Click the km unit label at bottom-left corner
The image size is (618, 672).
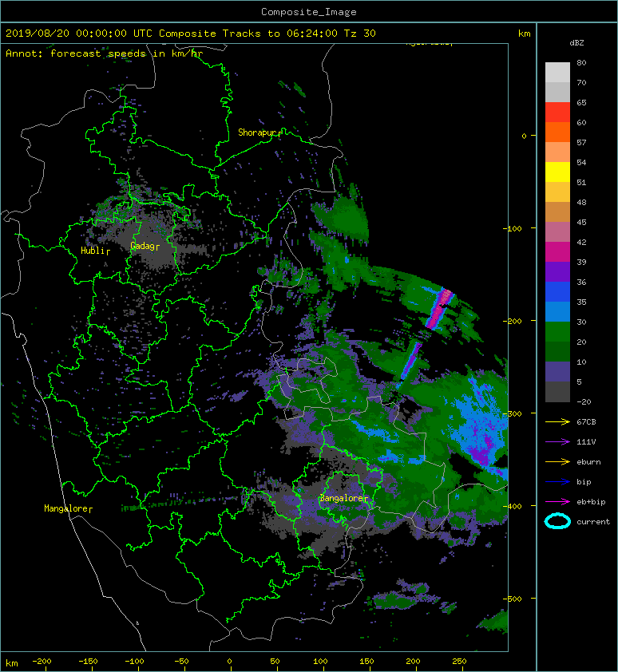tap(12, 663)
